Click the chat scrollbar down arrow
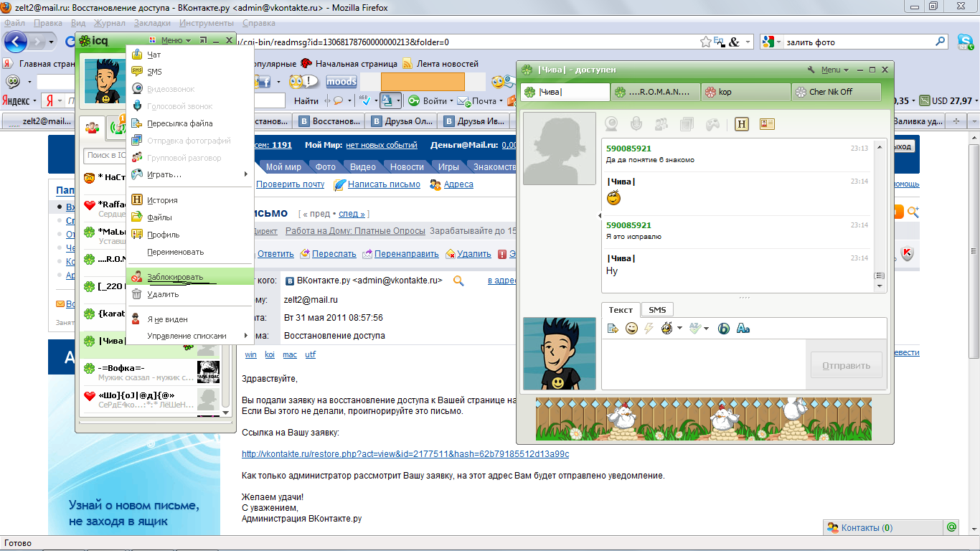 [879, 286]
